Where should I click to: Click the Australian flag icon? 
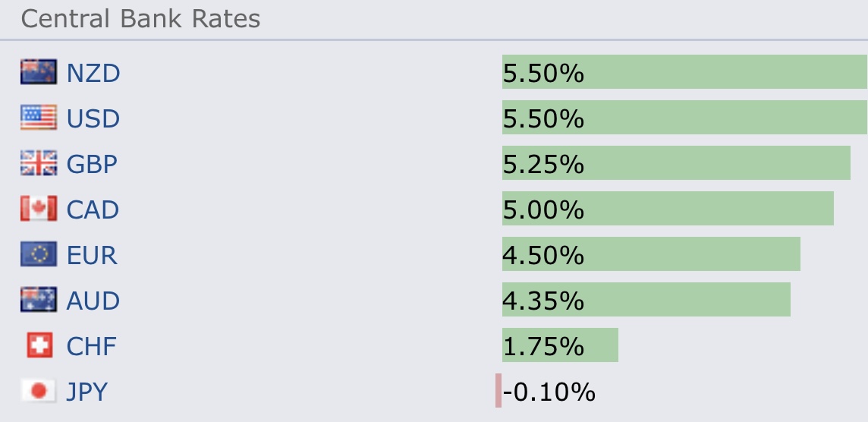tap(39, 301)
